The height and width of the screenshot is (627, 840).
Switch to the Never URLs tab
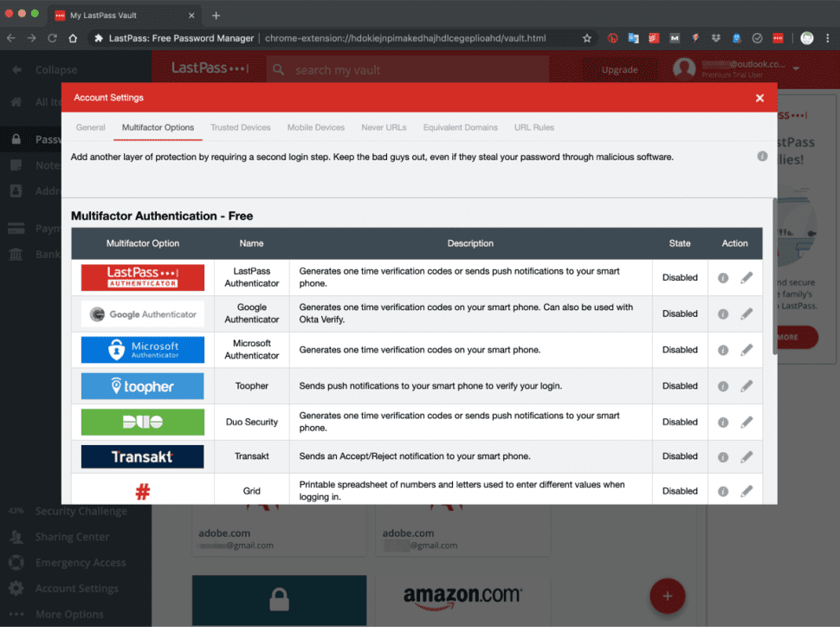point(384,127)
